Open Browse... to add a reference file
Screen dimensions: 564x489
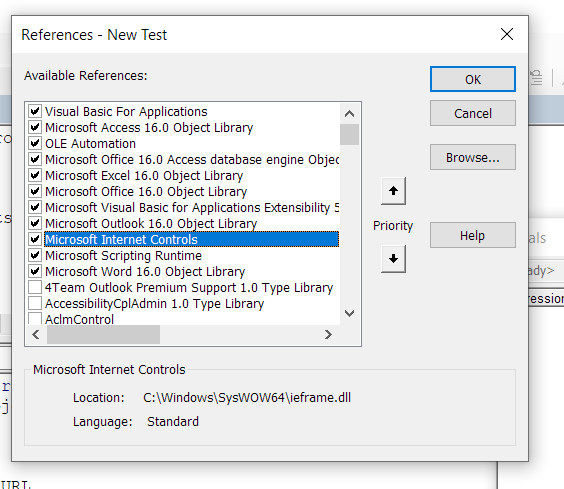(473, 157)
